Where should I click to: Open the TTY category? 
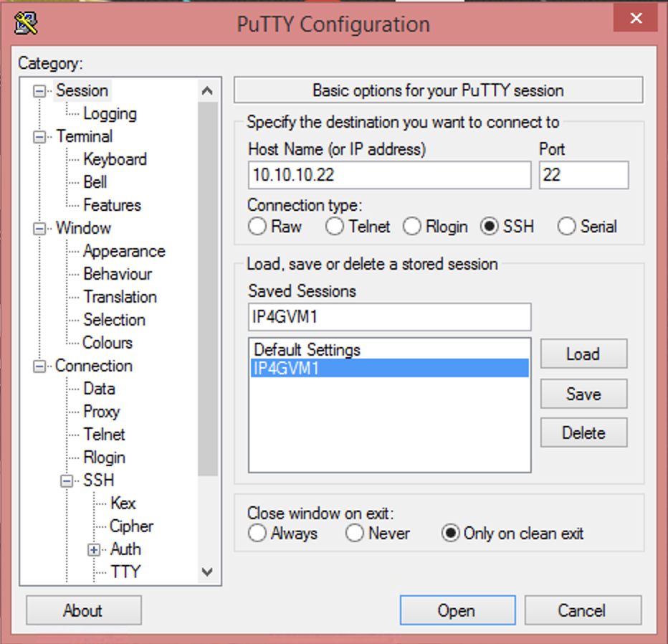coord(125,572)
